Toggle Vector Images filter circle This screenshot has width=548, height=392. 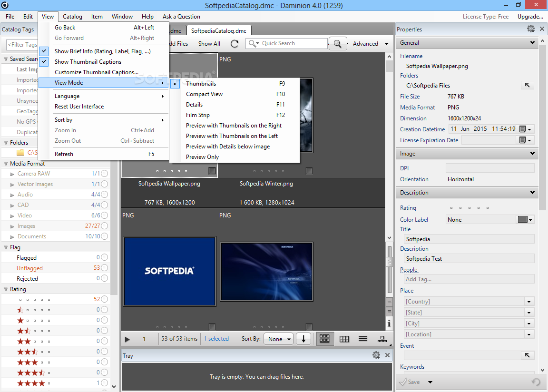(104, 184)
